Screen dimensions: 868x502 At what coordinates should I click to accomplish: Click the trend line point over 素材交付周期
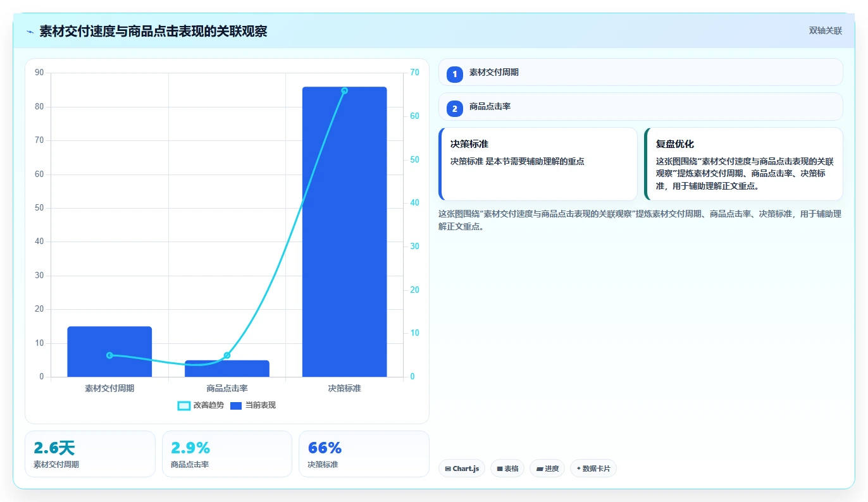click(109, 355)
